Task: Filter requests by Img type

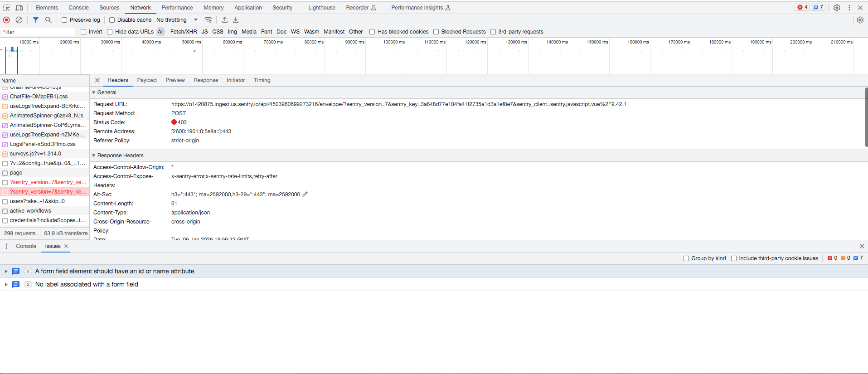Action: [233, 32]
